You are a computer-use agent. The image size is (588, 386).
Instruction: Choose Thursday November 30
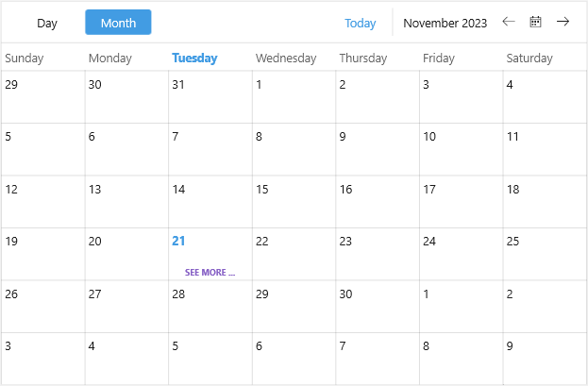point(378,307)
